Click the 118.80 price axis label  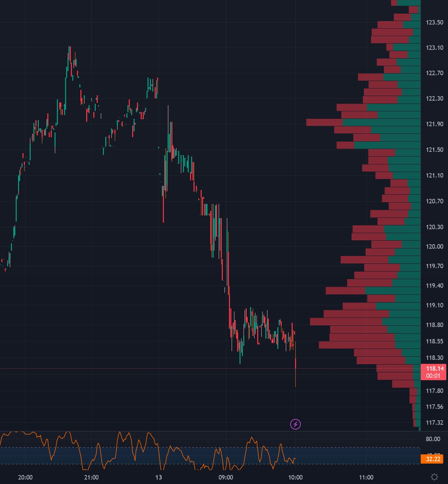pyautogui.click(x=435, y=325)
